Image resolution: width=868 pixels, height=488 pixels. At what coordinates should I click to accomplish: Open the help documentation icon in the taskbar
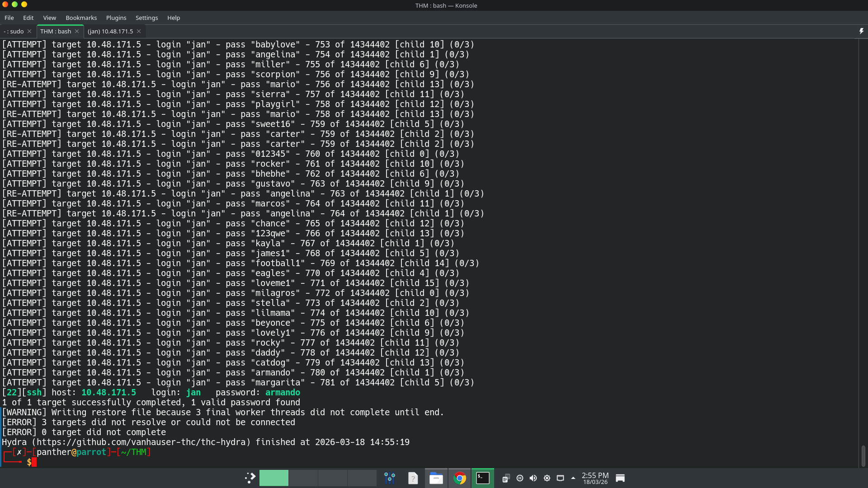(413, 478)
